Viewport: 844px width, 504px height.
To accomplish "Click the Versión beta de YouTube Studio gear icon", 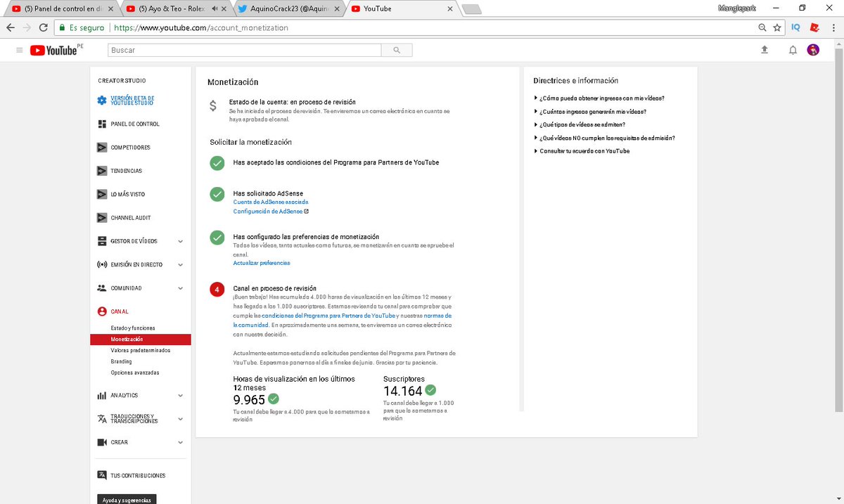I will click(102, 101).
